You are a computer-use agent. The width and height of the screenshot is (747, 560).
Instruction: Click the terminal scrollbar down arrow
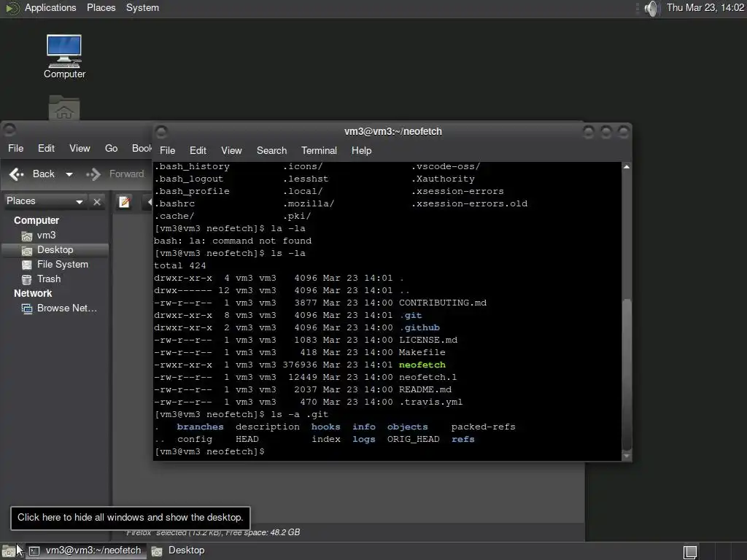(627, 456)
